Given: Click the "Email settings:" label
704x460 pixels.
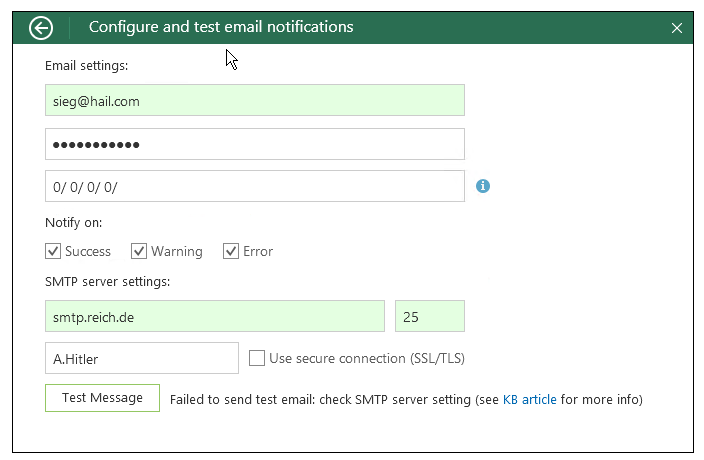Looking at the screenshot, I should (x=87, y=66).
